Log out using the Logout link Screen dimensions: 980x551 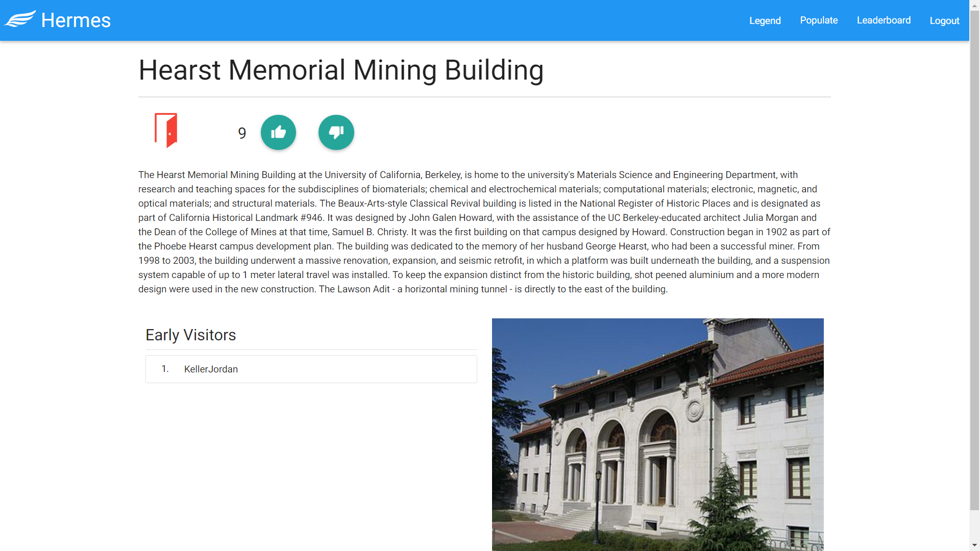pos(944,20)
